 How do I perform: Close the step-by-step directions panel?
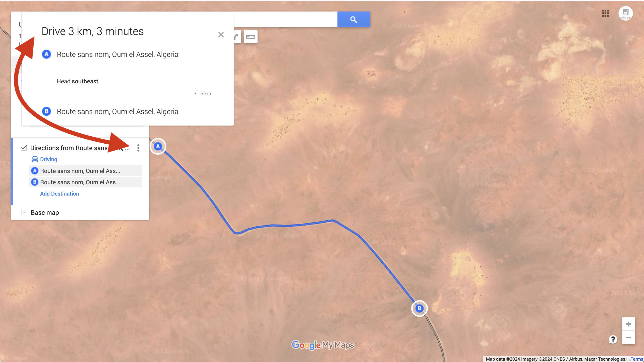click(x=221, y=35)
